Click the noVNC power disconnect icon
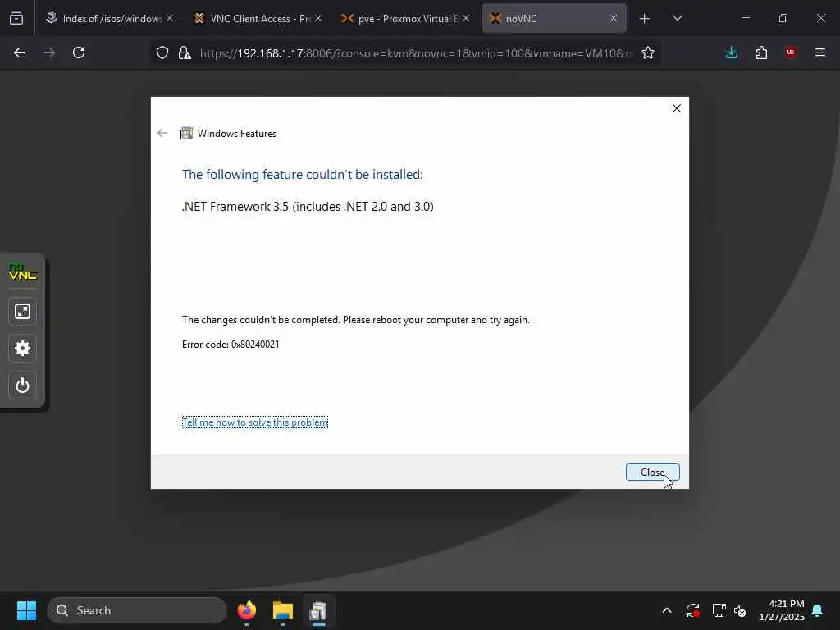Viewport: 840px width, 630px height. click(22, 386)
